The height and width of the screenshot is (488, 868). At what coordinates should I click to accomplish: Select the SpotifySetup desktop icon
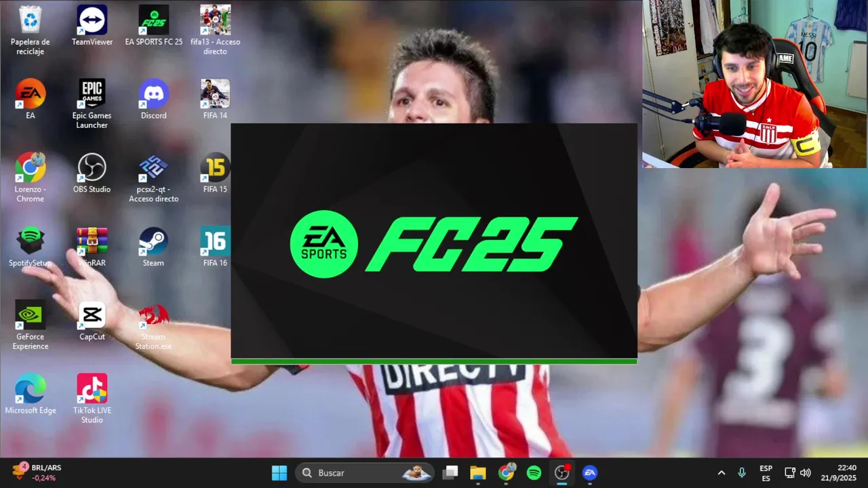(31, 247)
